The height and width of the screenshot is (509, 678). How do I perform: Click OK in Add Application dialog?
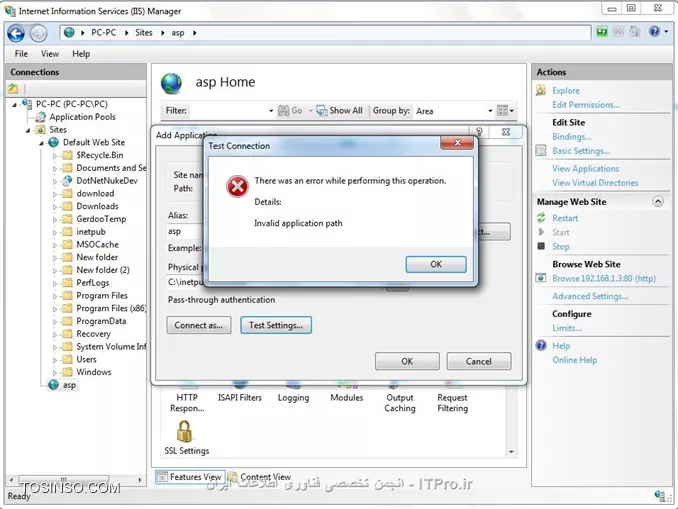[x=407, y=361]
